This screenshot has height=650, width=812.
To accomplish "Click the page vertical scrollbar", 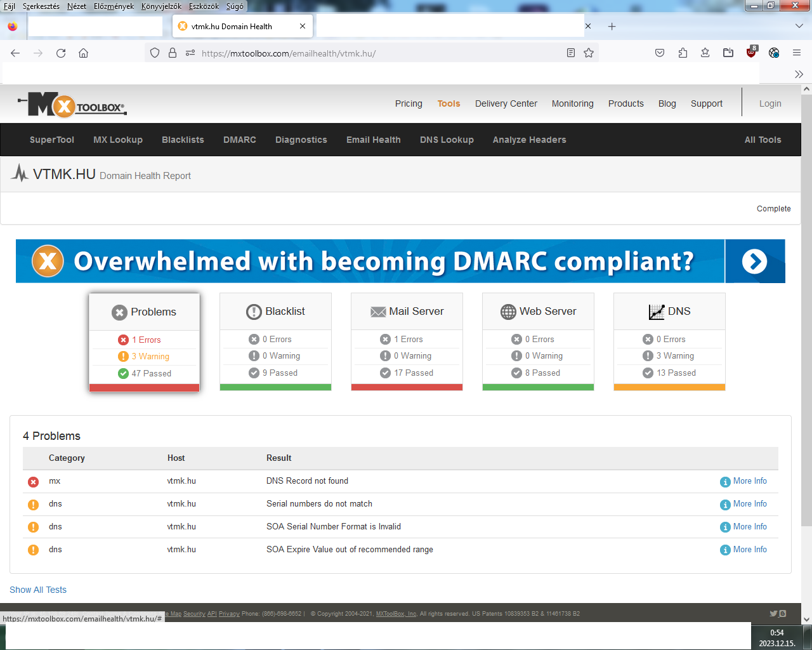I will point(806,311).
